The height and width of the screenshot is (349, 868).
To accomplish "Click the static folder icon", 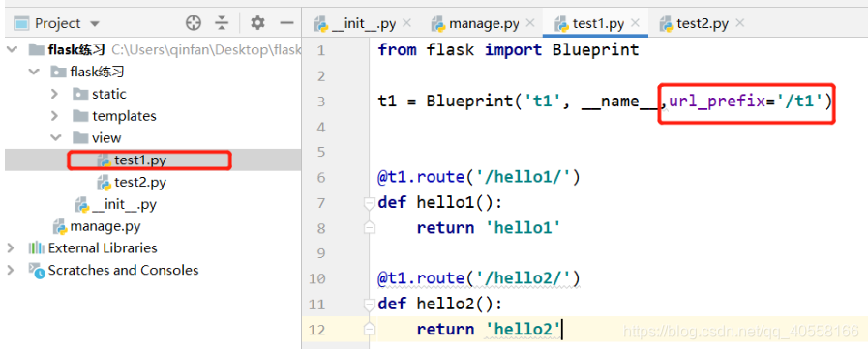I will point(81,94).
